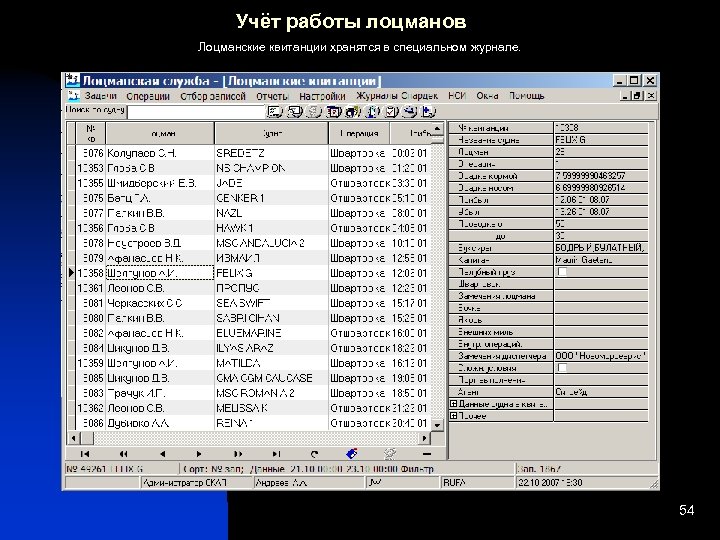Click the last toolbar icon with a blue arrow
Viewport: 720px width, 540px height.
(x=428, y=112)
